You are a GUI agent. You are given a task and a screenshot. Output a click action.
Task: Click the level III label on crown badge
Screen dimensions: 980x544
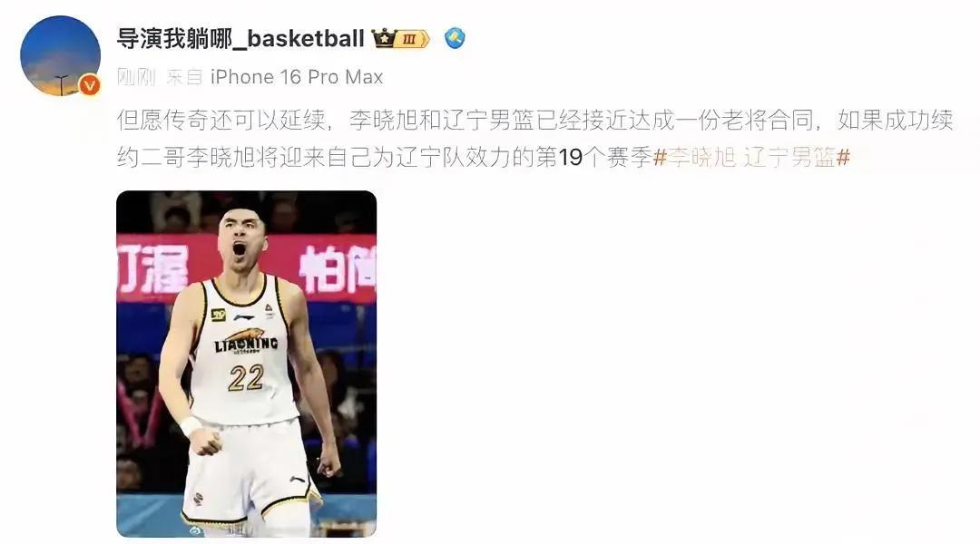coord(410,39)
